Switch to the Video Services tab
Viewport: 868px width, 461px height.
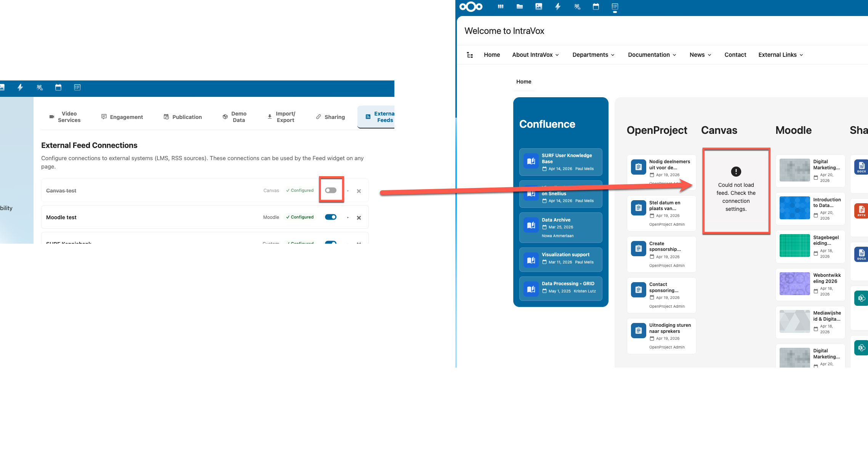tap(65, 117)
